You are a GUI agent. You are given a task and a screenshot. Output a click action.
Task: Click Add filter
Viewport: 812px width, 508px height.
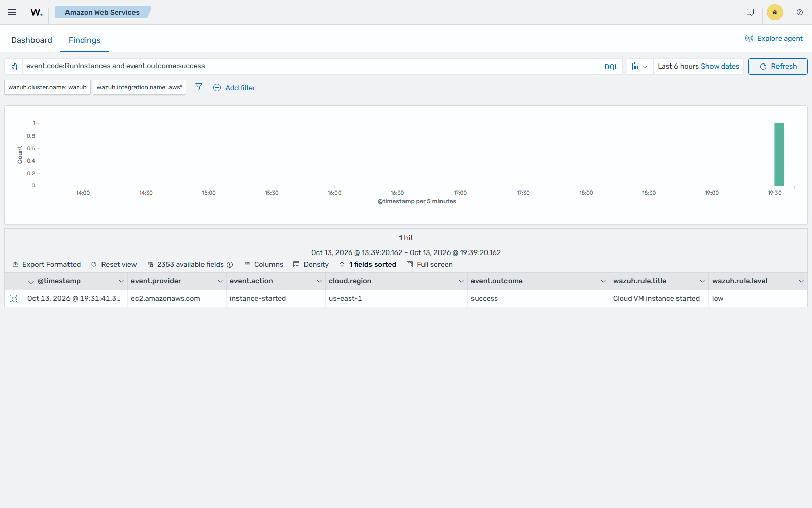[234, 88]
